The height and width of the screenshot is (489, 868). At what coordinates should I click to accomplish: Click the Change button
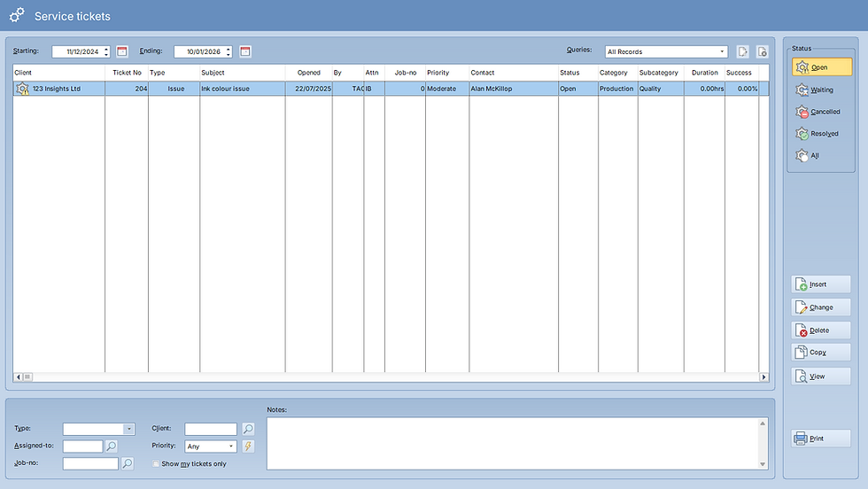click(821, 307)
